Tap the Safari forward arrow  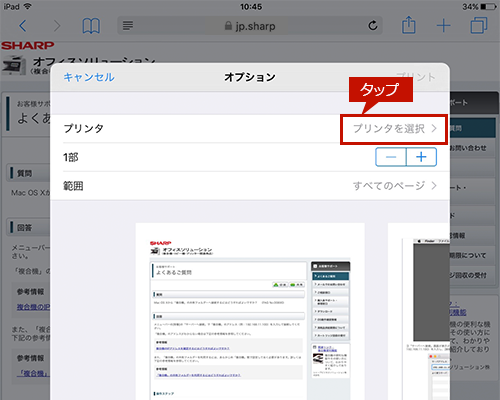[x=57, y=26]
